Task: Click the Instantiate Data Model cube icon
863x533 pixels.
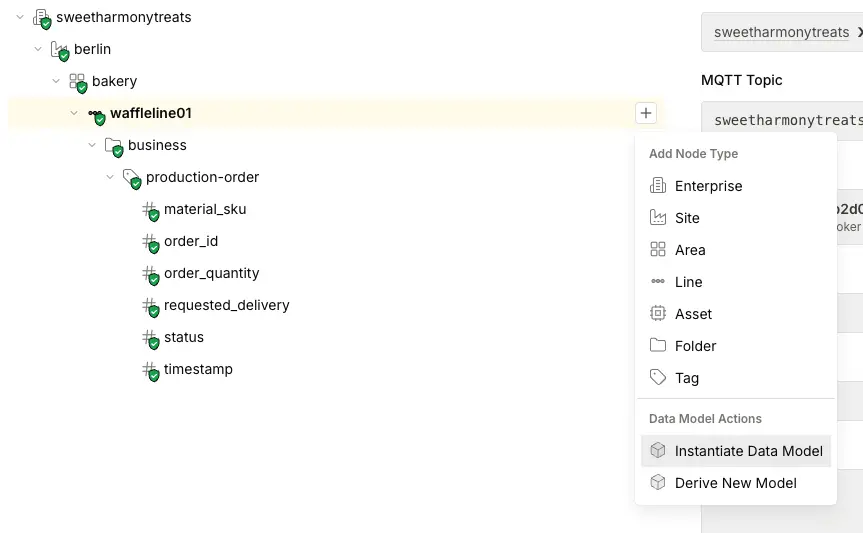Action: [x=658, y=450]
